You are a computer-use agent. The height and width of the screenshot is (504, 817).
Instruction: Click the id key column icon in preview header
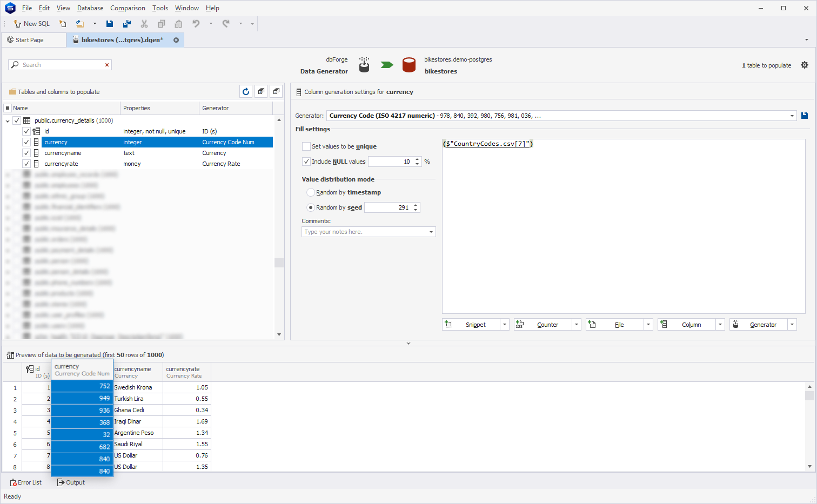coord(30,369)
